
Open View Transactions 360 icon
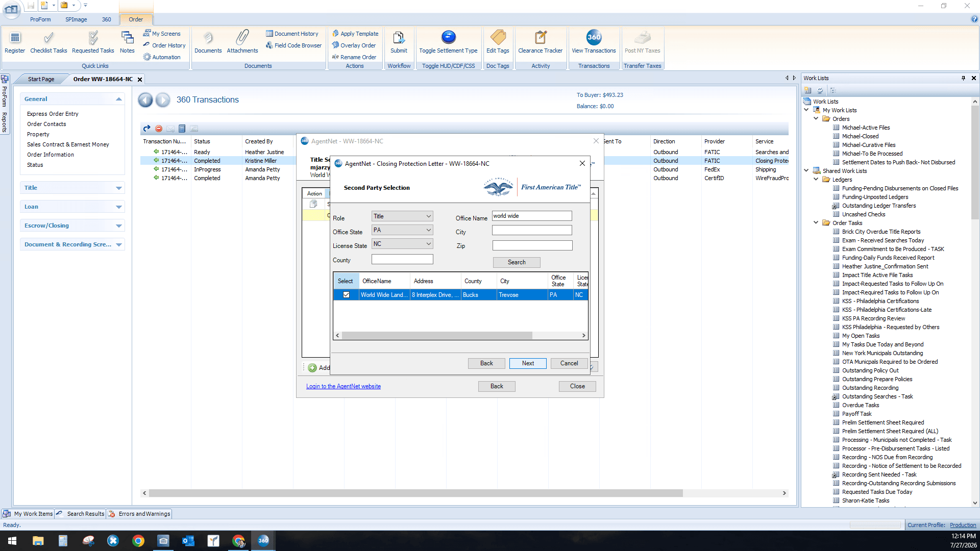click(594, 42)
